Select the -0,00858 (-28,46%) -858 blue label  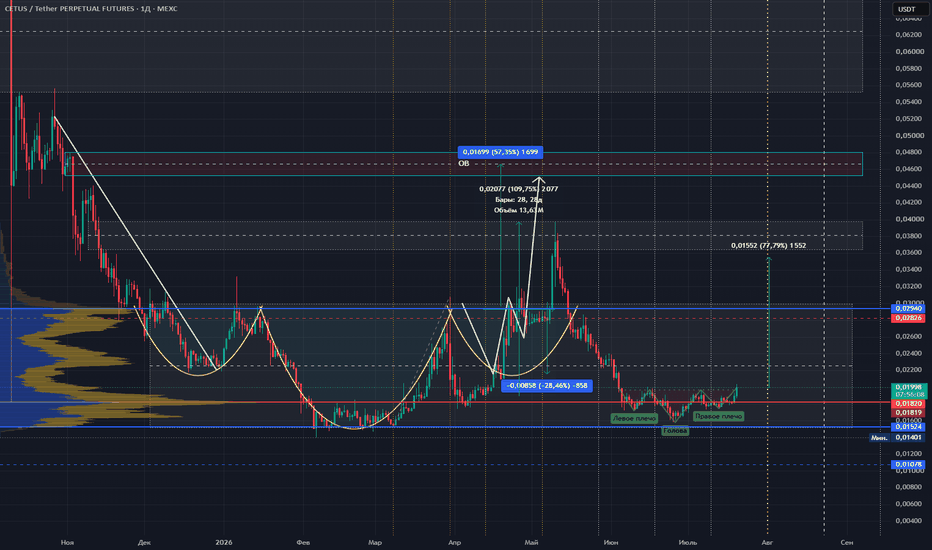click(547, 386)
